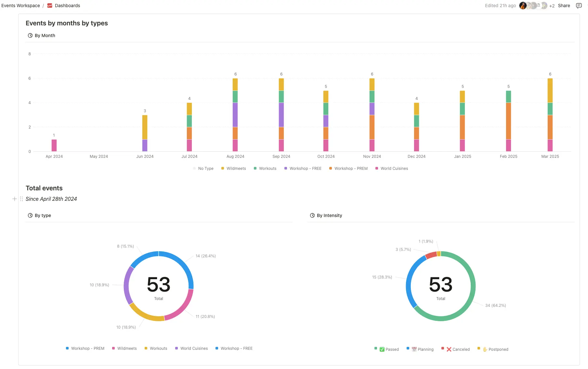Show the +2 additional collaborators

click(552, 6)
